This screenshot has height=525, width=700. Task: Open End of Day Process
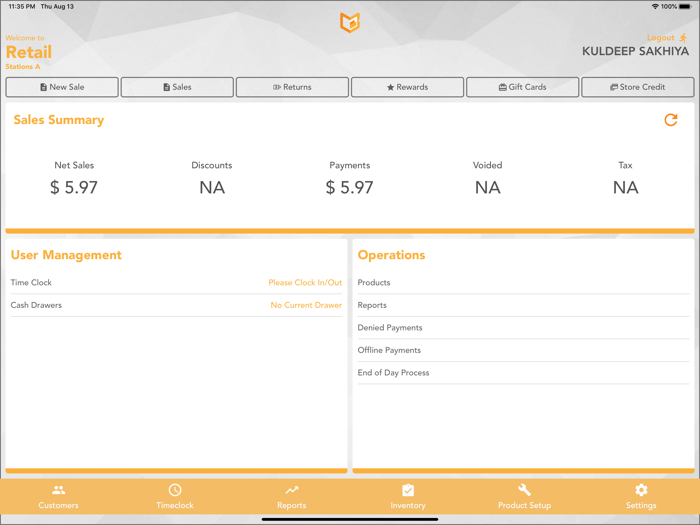coord(523,373)
